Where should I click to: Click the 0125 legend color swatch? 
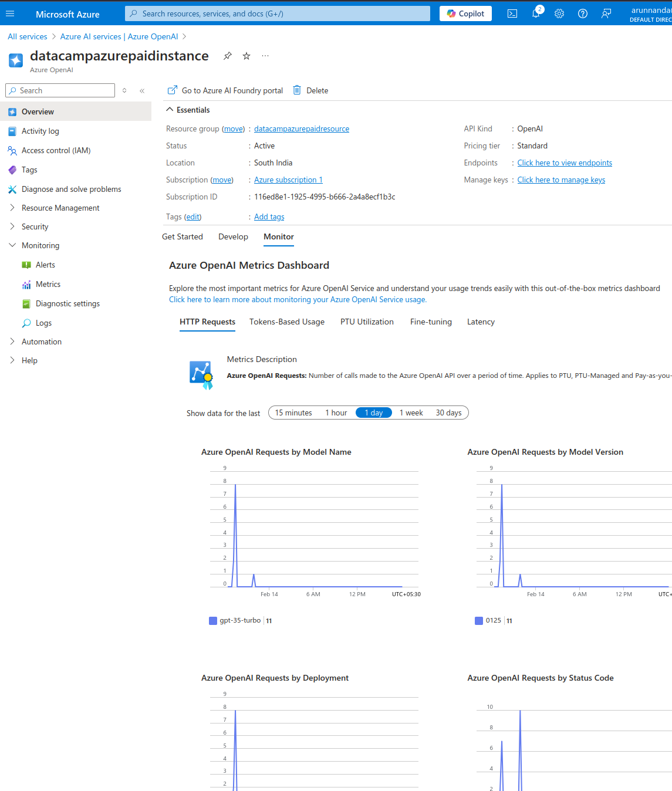[479, 621]
